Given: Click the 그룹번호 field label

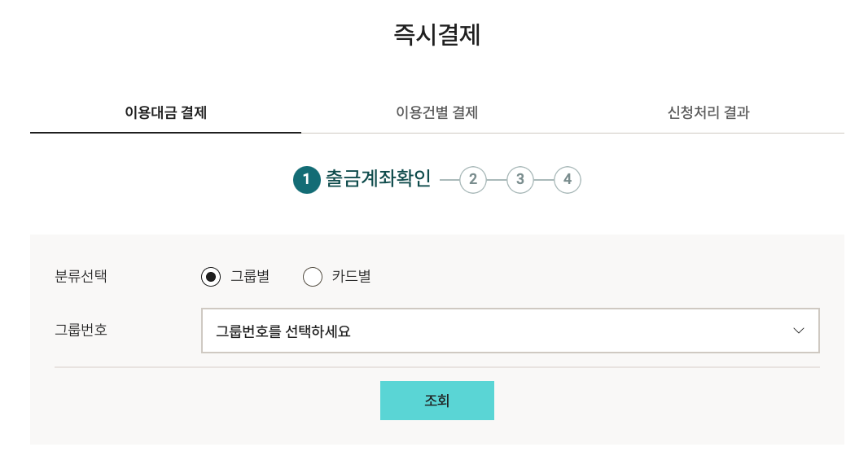Looking at the screenshot, I should pos(81,331).
